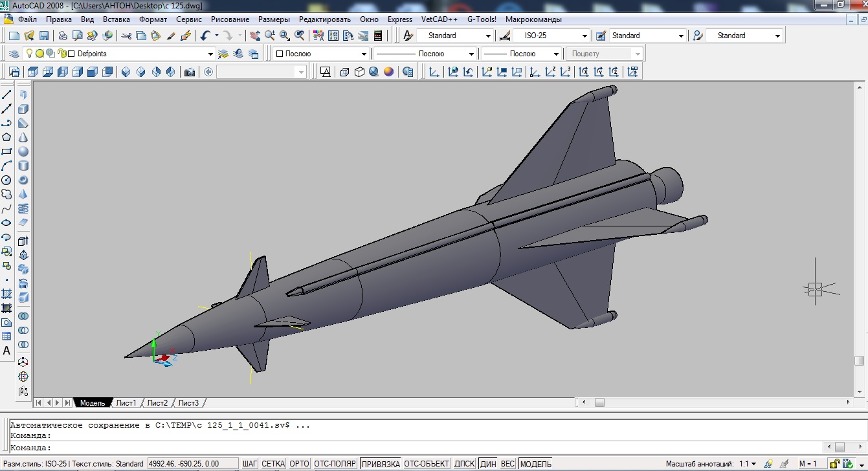Toggle ДИН dynamic input
Screen dimensions: 868x471
pyautogui.click(x=489, y=464)
